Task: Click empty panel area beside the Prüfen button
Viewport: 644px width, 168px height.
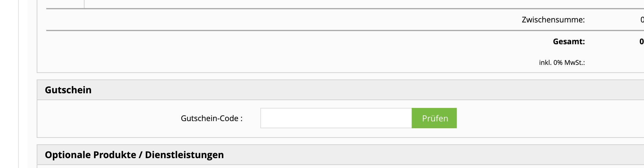Action: tap(549, 118)
